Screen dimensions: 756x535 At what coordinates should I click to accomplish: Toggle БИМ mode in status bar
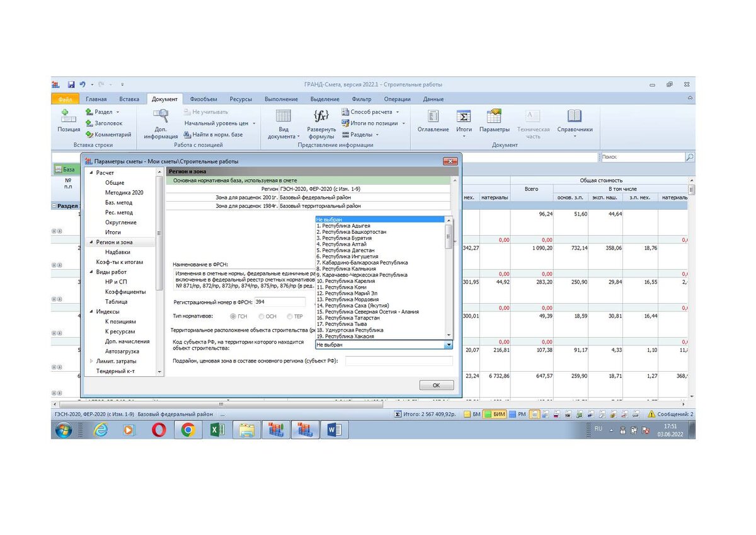tap(495, 414)
